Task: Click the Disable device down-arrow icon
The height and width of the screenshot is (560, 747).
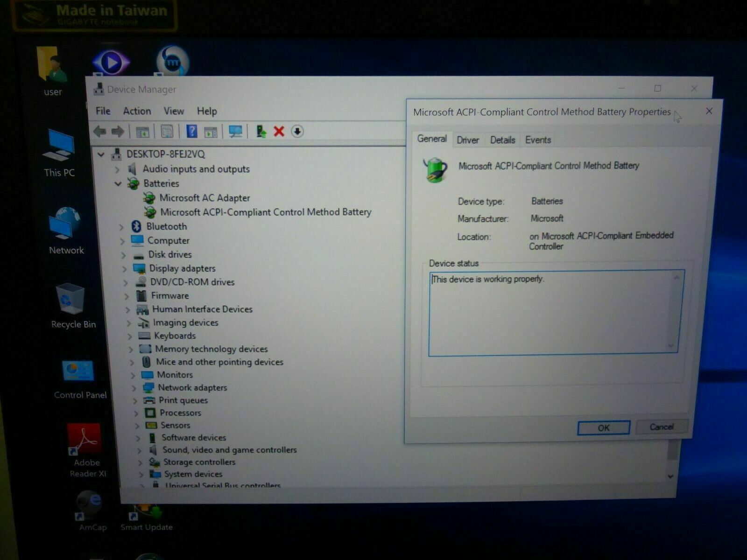Action: point(297,132)
